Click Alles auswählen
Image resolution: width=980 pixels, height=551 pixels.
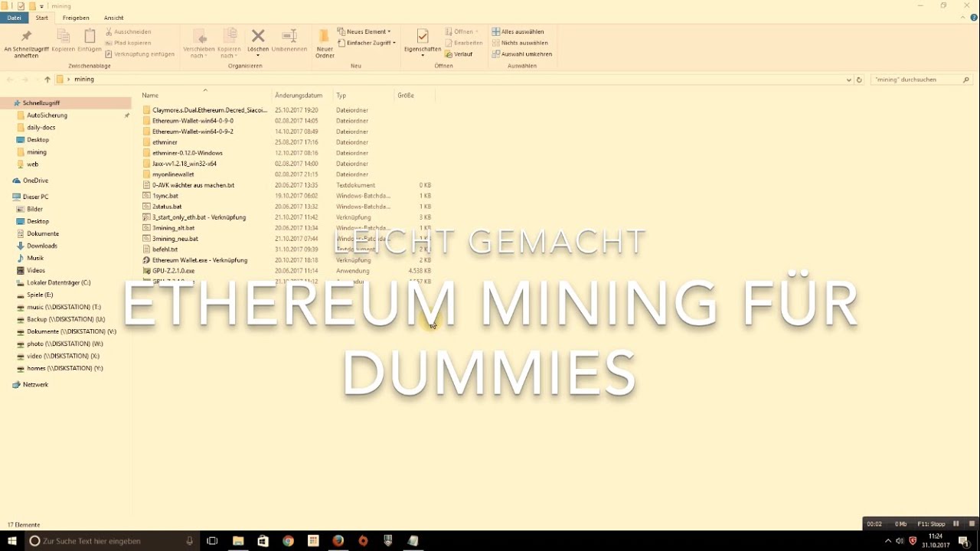click(518, 32)
